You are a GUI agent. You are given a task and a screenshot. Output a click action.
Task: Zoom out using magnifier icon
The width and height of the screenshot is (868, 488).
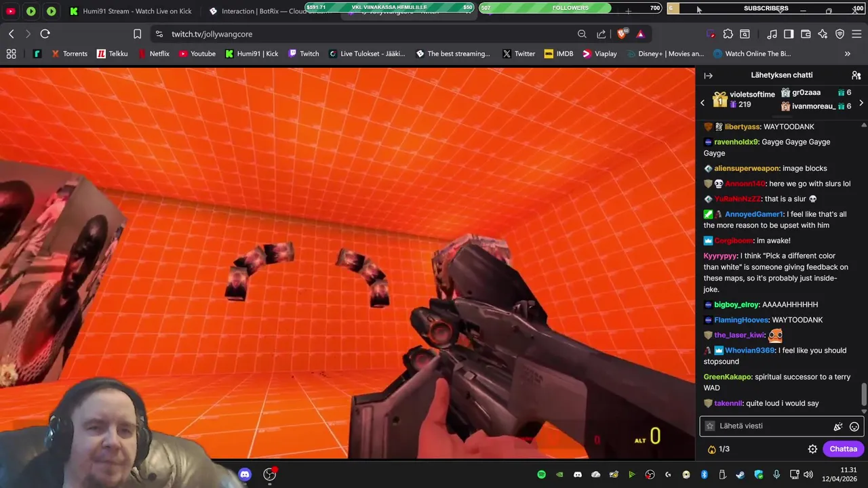tap(582, 34)
